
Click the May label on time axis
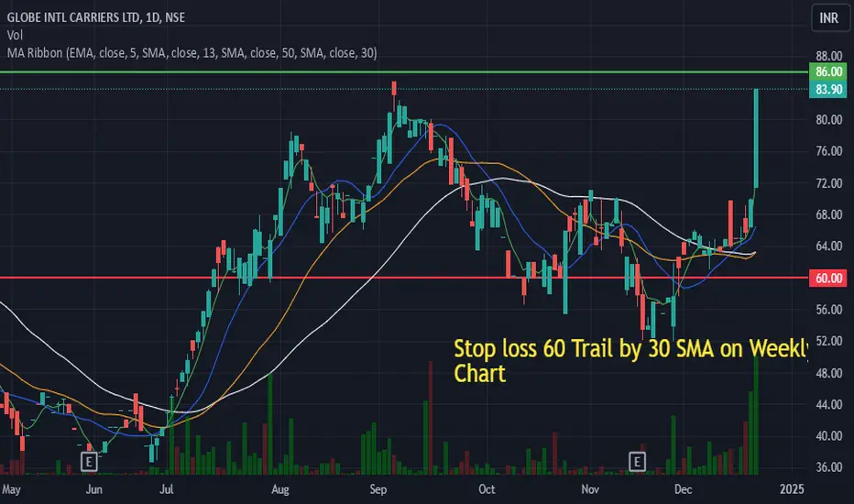pos(11,489)
